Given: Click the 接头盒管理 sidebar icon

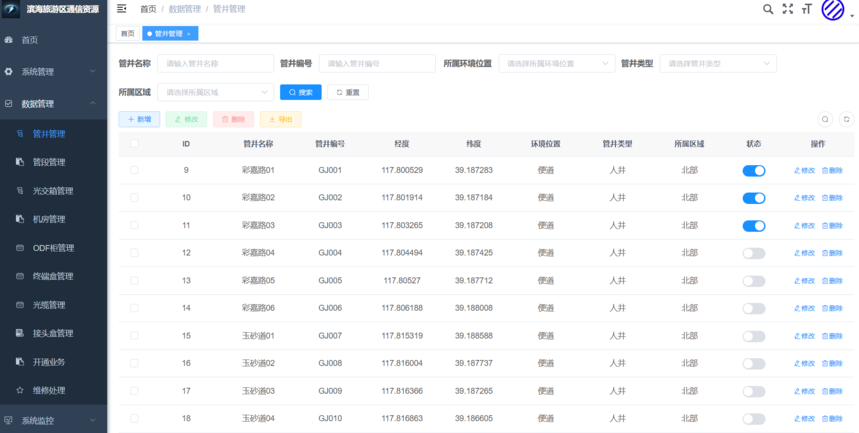Looking at the screenshot, I should click(x=20, y=333).
